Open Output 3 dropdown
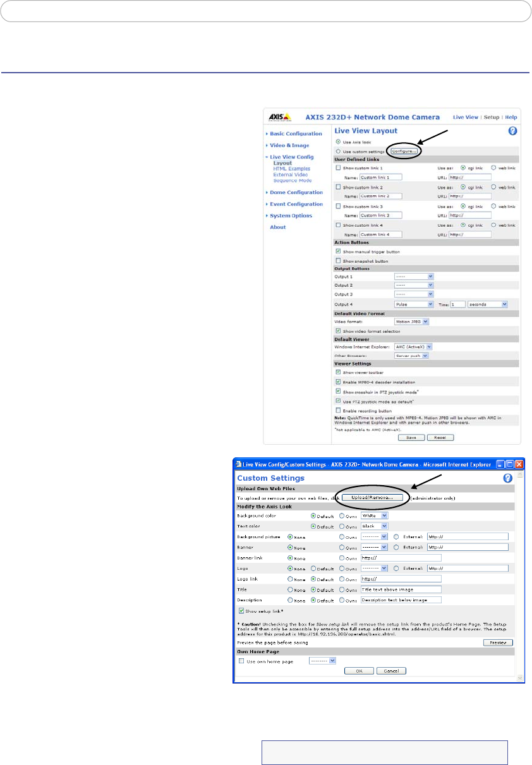Screen dimensions: 532x765 click(x=414, y=294)
